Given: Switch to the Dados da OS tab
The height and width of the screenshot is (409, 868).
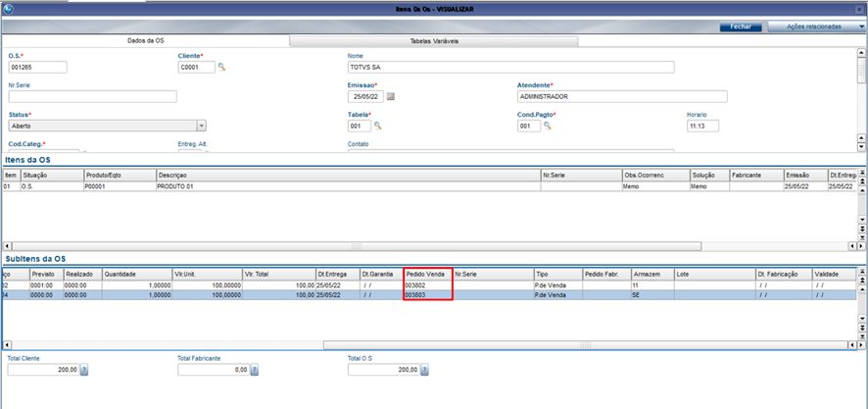Looking at the screenshot, I should (146, 41).
